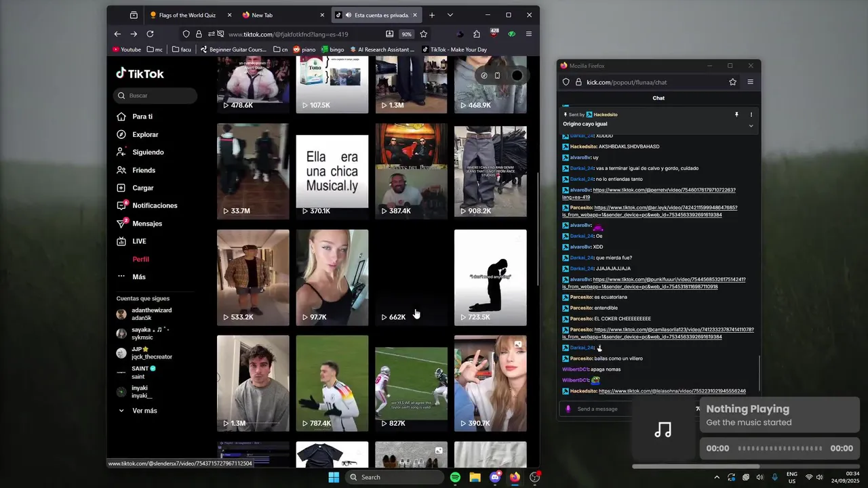Reload the TikTok page
This screenshot has width=868, height=488.
(150, 34)
